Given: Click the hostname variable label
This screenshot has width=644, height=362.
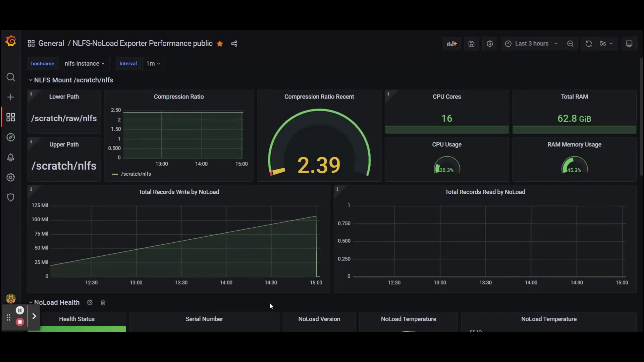Looking at the screenshot, I should tap(43, 64).
